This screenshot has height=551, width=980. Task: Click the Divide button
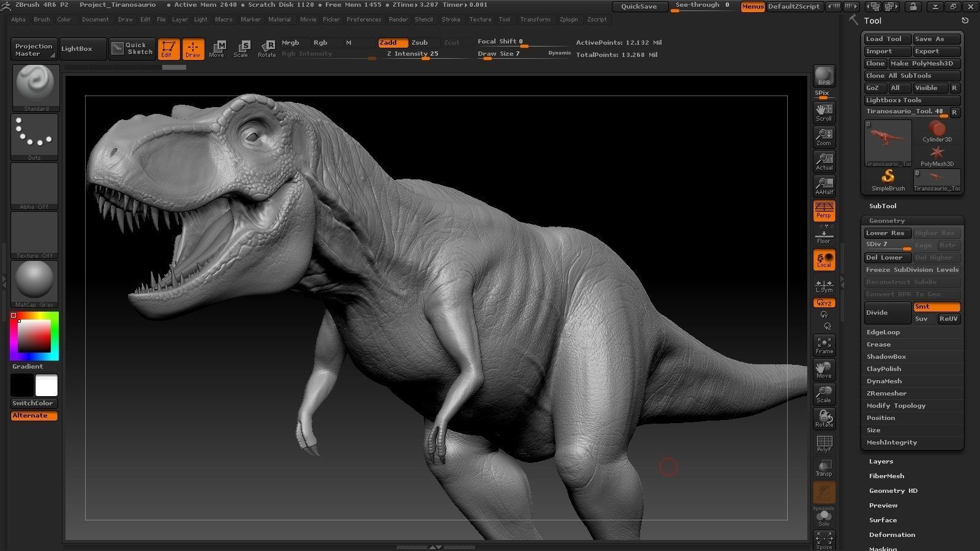tap(888, 312)
